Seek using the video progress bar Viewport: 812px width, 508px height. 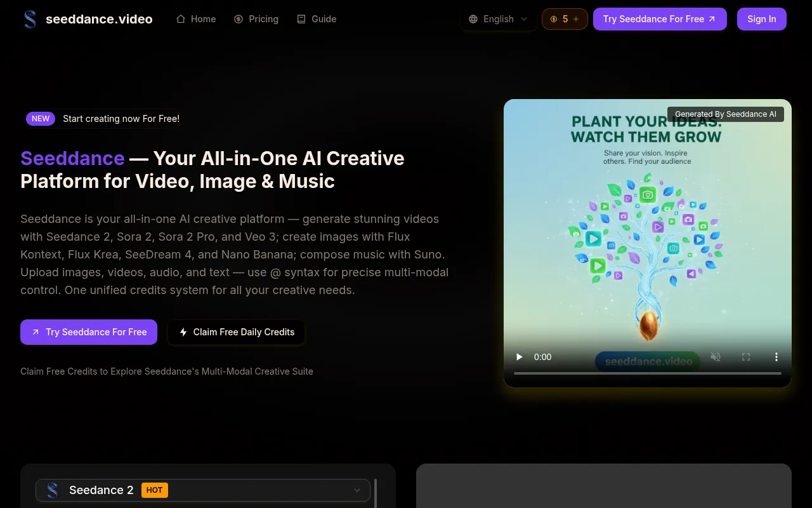(647, 373)
